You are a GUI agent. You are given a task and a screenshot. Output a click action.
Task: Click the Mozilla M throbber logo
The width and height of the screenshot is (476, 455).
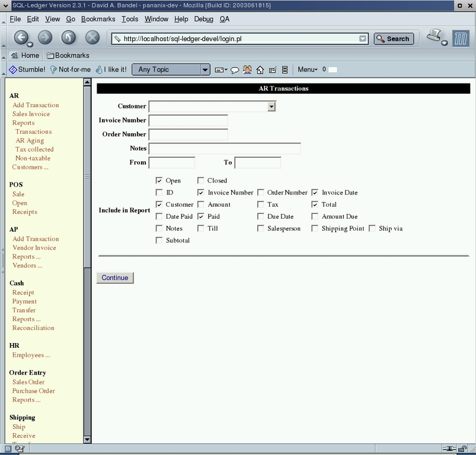click(461, 37)
